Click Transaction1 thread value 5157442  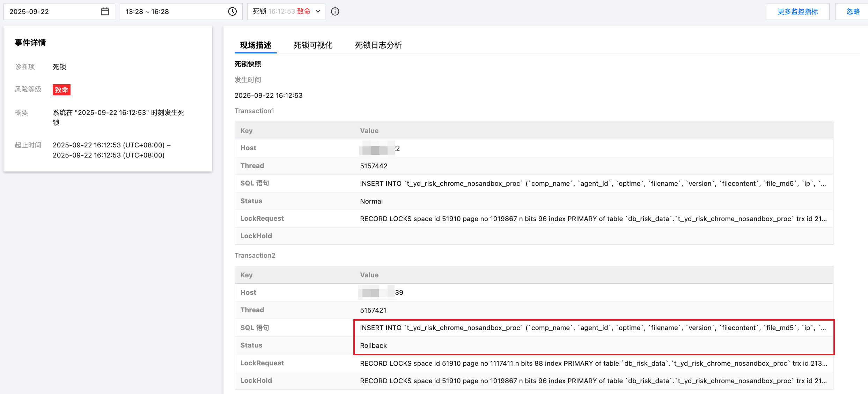(x=374, y=166)
